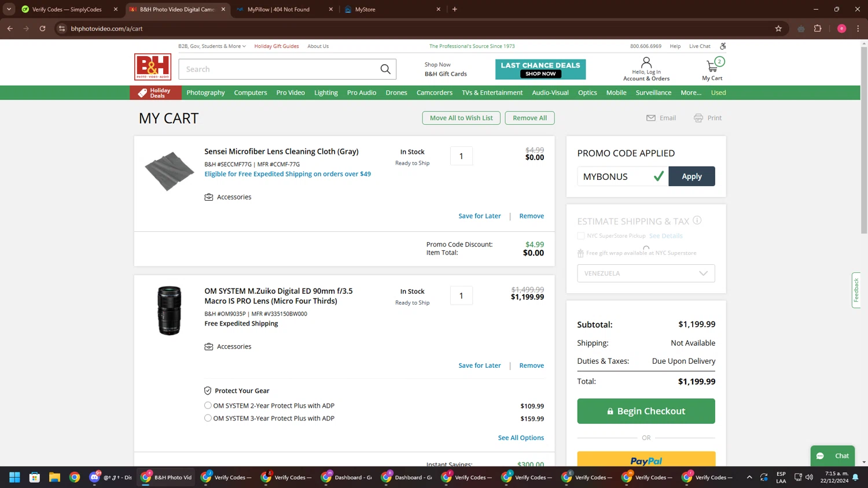Reload the page
This screenshot has width=868, height=488.
pyautogui.click(x=42, y=28)
